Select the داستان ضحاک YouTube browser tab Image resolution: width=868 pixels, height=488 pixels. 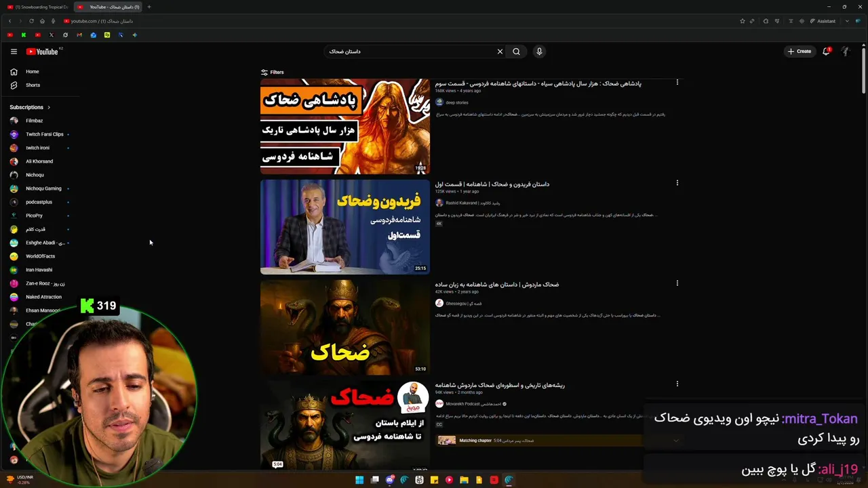pyautogui.click(x=108, y=7)
